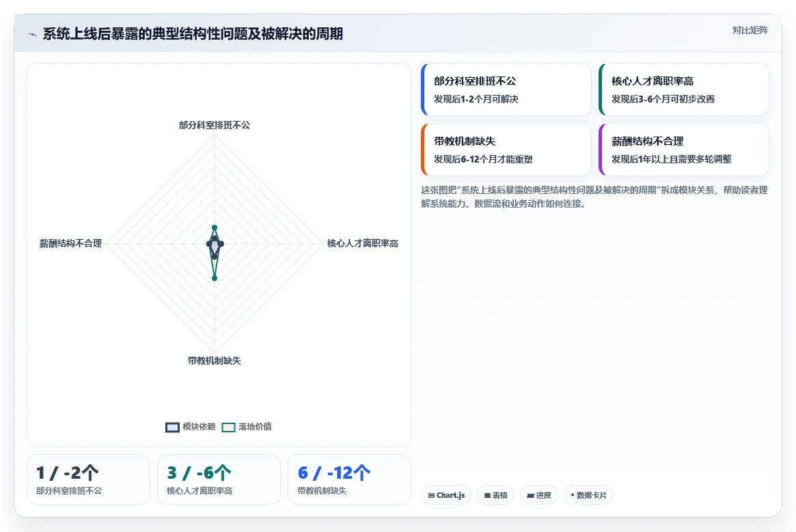Click text 发现后6-12个月才能重塑
The height and width of the screenshot is (532, 796).
point(483,159)
